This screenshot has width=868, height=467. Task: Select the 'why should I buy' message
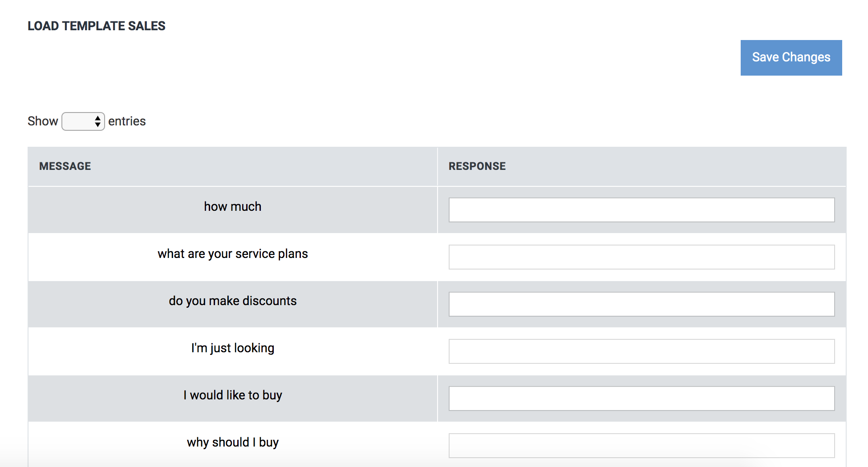[x=233, y=443]
